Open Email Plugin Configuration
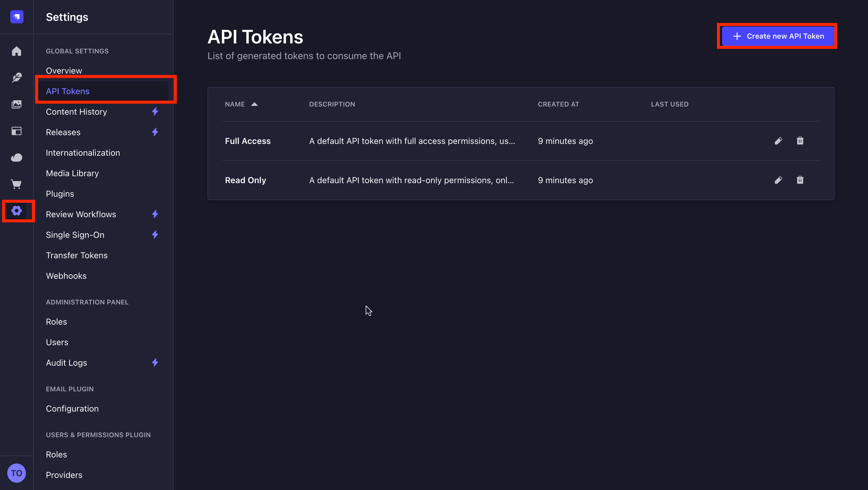The height and width of the screenshot is (490, 868). [72, 409]
